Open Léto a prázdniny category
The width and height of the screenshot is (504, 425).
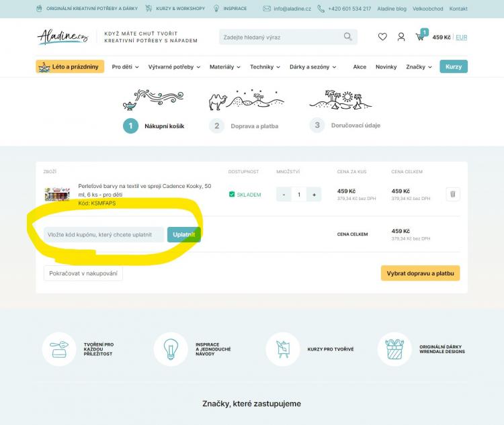pos(70,66)
